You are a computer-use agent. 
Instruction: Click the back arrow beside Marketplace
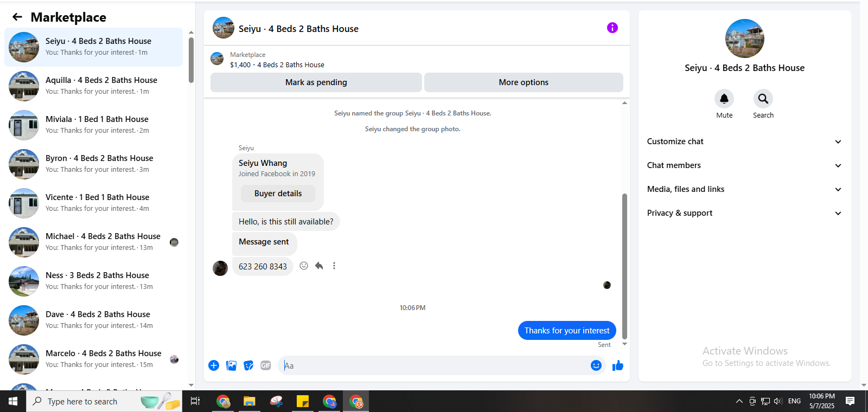pos(17,17)
